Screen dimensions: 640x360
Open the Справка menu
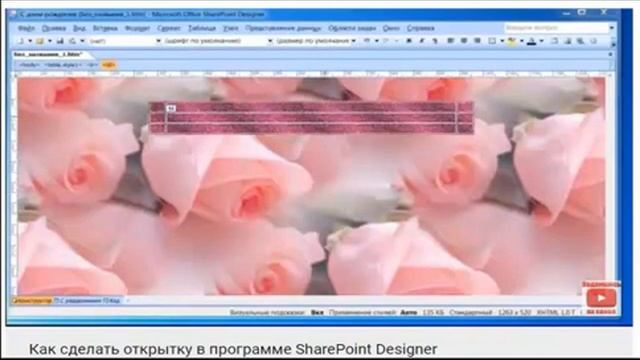pos(420,28)
